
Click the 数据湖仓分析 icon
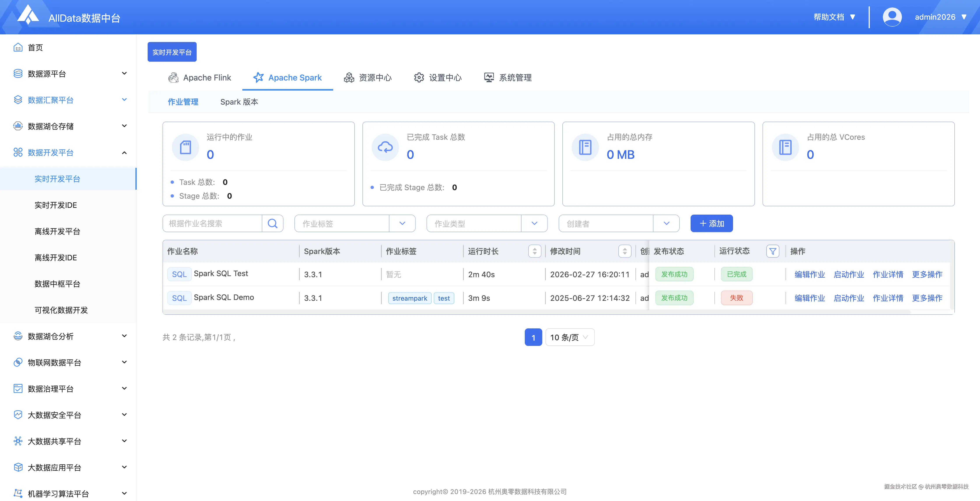(x=18, y=336)
